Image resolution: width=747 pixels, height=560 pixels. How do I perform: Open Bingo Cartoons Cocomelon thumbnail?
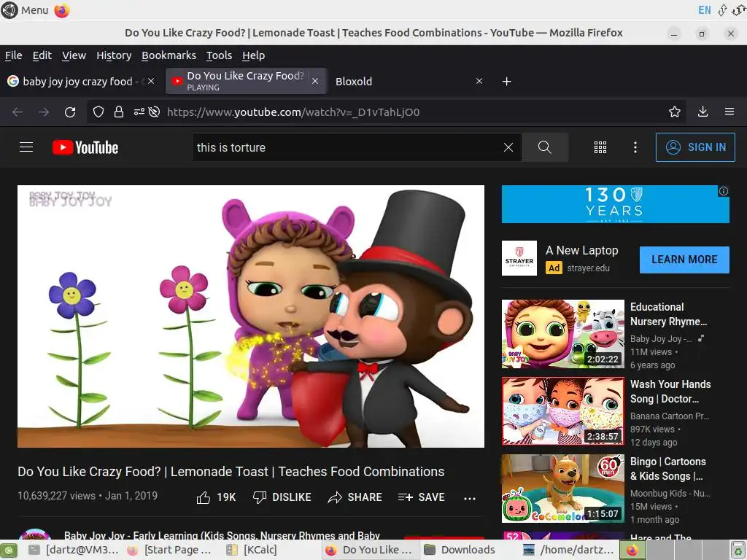point(562,488)
